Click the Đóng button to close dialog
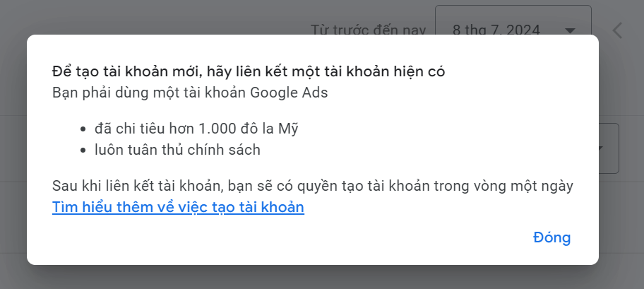 551,238
